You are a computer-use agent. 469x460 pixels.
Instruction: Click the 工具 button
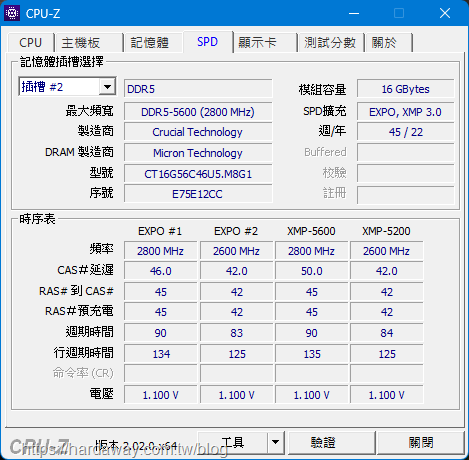pyautogui.click(x=233, y=443)
